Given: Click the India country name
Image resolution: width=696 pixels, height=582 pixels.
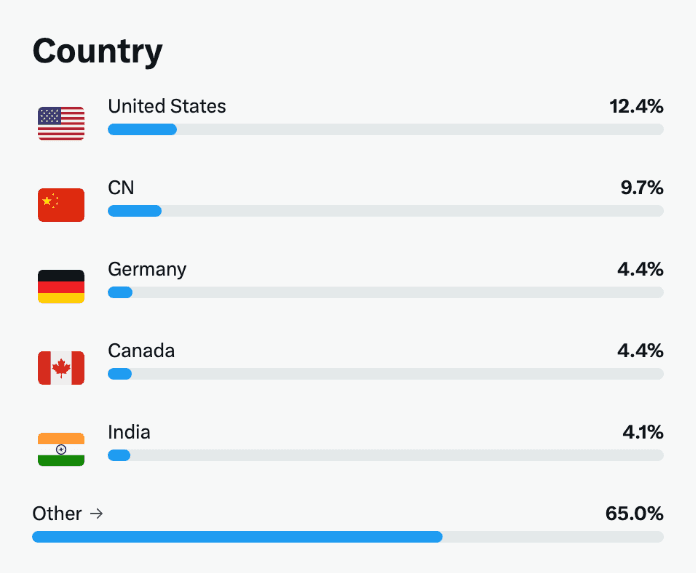Looking at the screenshot, I should click(129, 432).
